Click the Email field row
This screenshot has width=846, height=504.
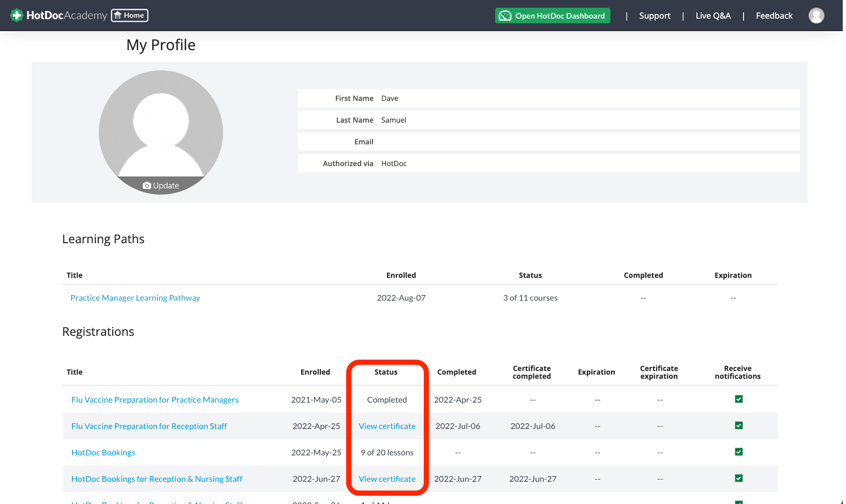(x=549, y=142)
